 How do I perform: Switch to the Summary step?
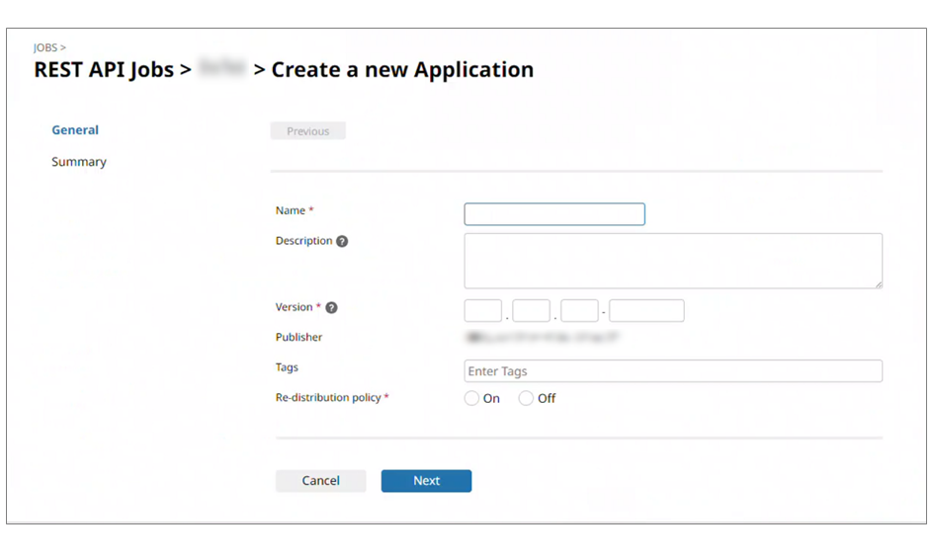point(79,162)
